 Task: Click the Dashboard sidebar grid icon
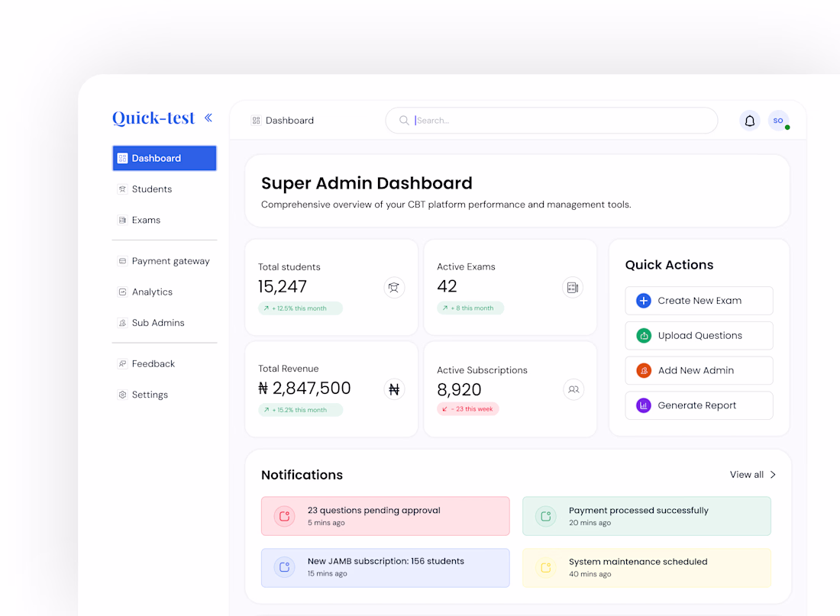(122, 158)
